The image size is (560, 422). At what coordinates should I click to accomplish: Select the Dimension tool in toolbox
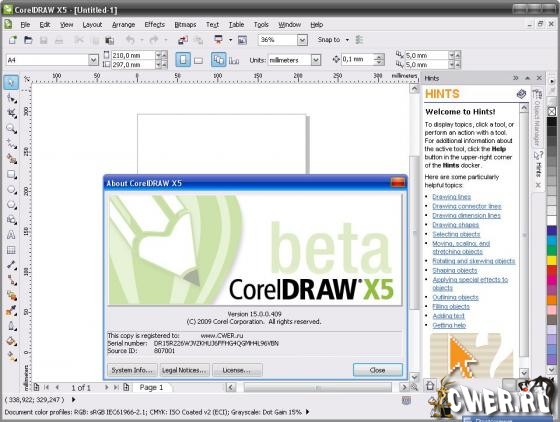click(x=11, y=265)
